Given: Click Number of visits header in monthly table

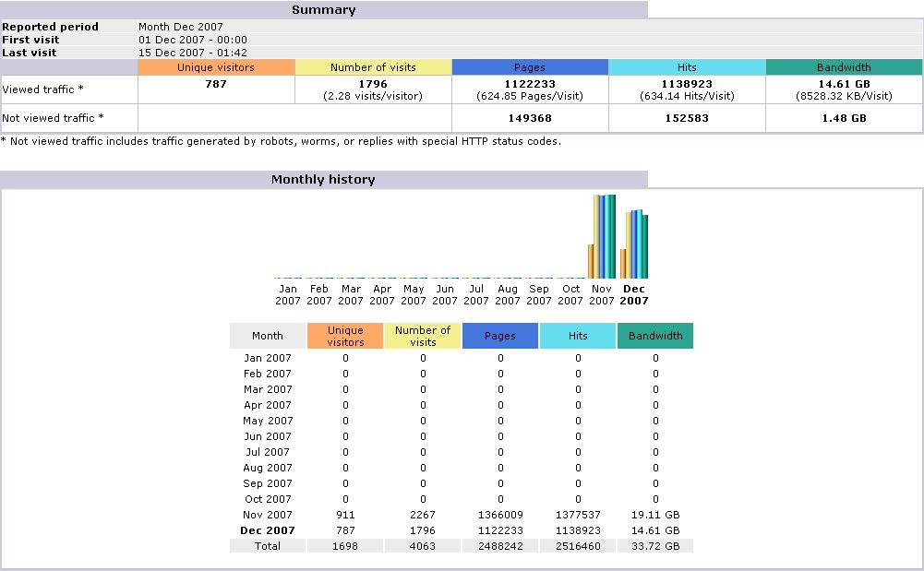Looking at the screenshot, I should click(x=423, y=336).
